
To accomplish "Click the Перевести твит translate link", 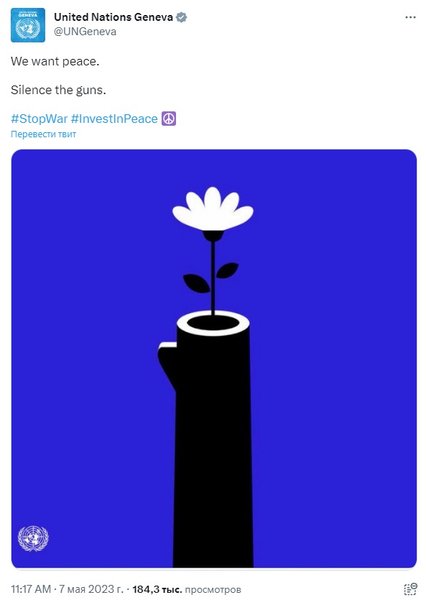I will click(x=43, y=134).
